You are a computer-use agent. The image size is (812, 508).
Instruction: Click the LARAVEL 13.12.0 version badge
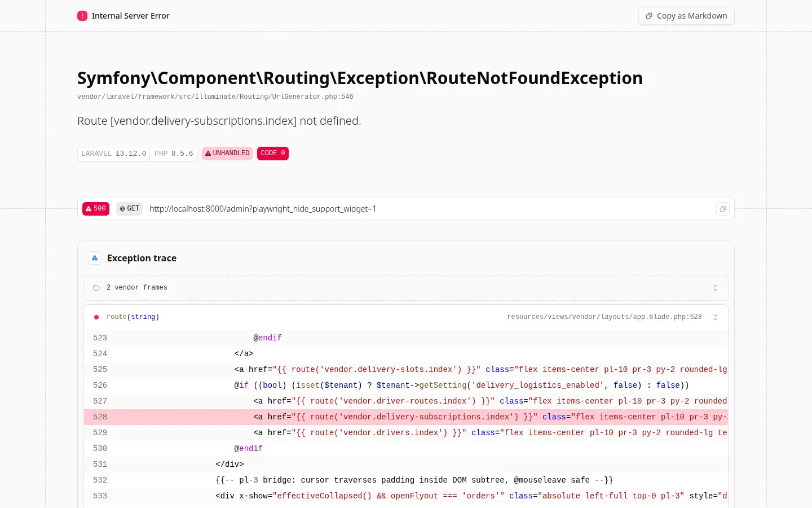(113, 154)
